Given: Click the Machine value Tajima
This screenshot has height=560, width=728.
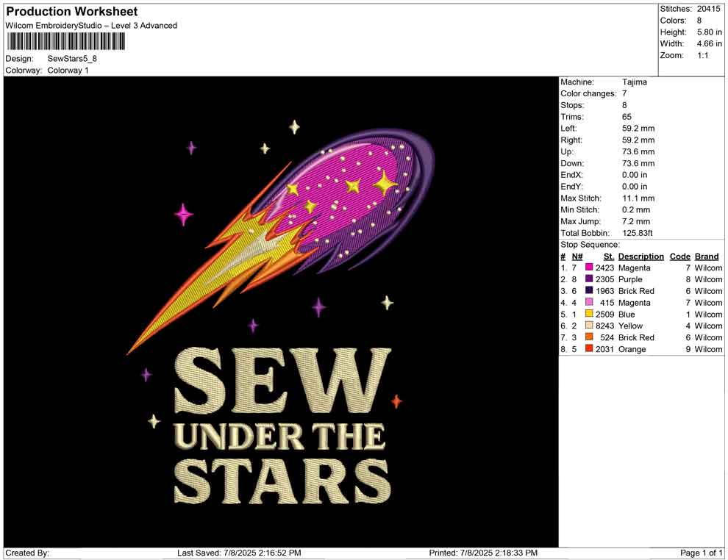Looking at the screenshot, I should 634,82.
